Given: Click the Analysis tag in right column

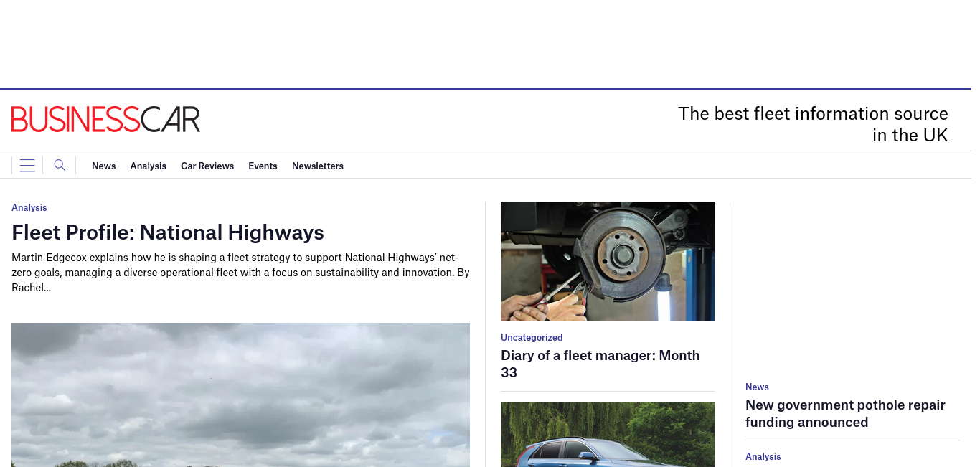Looking at the screenshot, I should pyautogui.click(x=763, y=456).
